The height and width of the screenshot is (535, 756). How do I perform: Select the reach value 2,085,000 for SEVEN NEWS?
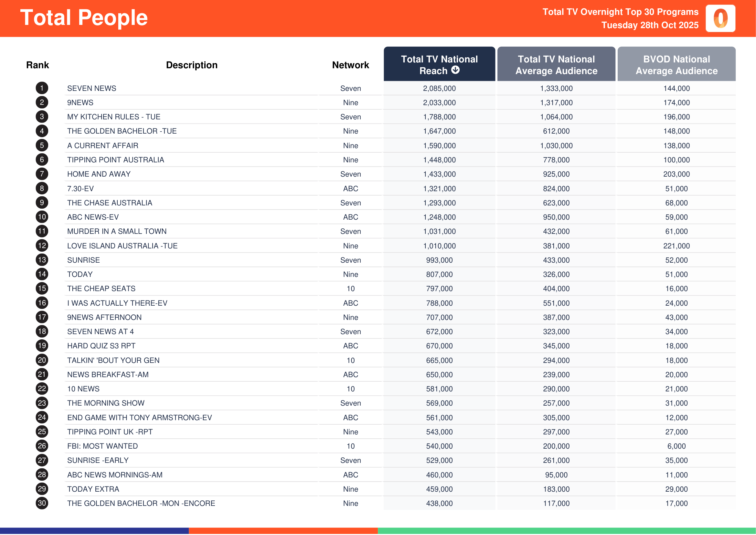click(x=439, y=88)
